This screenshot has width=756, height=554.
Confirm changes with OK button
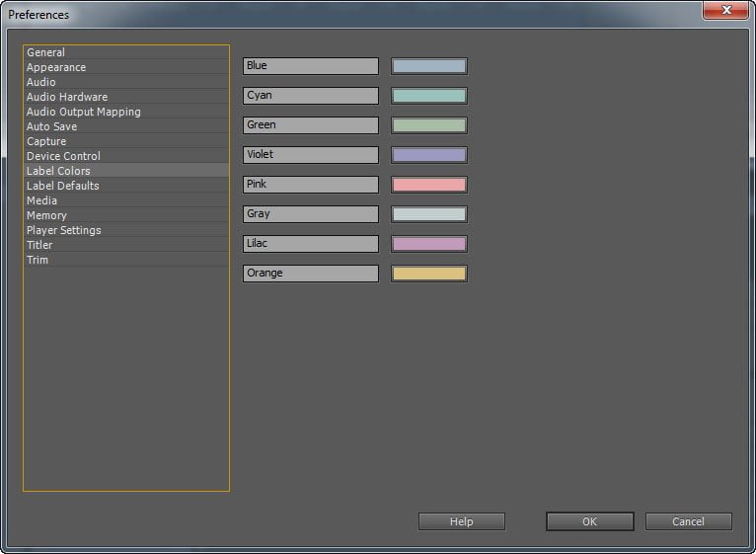click(x=589, y=521)
